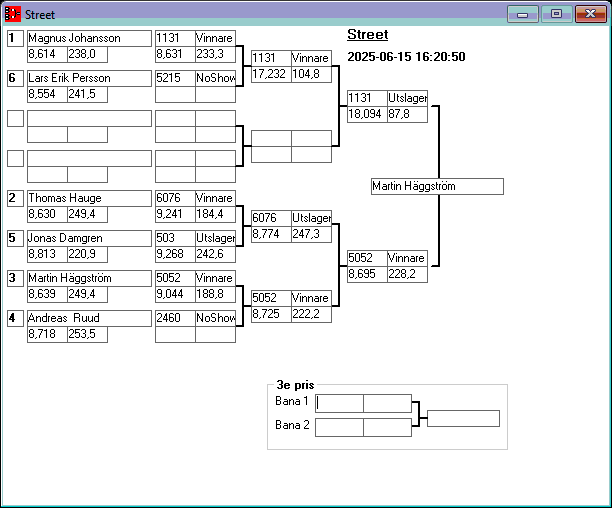Click the 9,268 time cell
The height and width of the screenshot is (508, 612).
175,254
